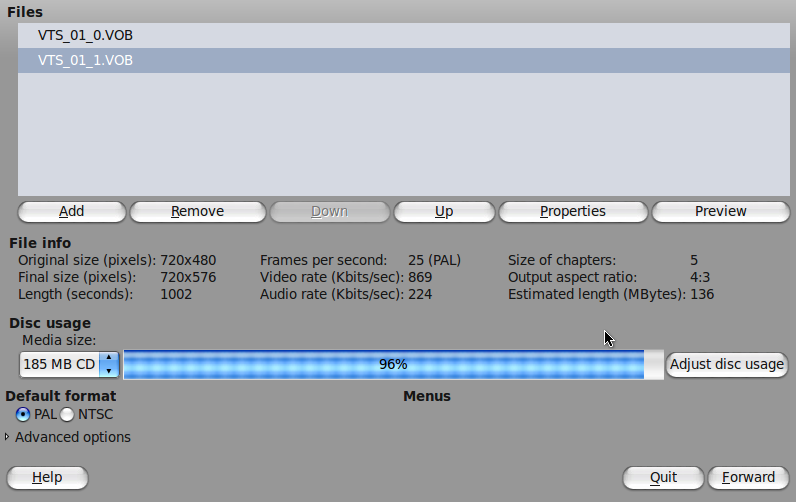Viewport: 796px width, 502px height.
Task: Click the 720x576 final size value
Action: click(x=188, y=278)
